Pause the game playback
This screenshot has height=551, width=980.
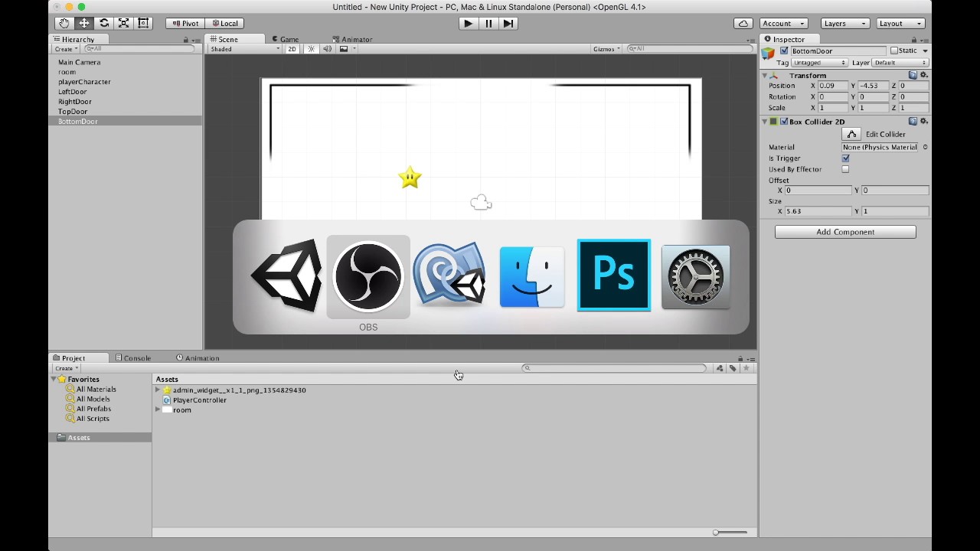[488, 24]
